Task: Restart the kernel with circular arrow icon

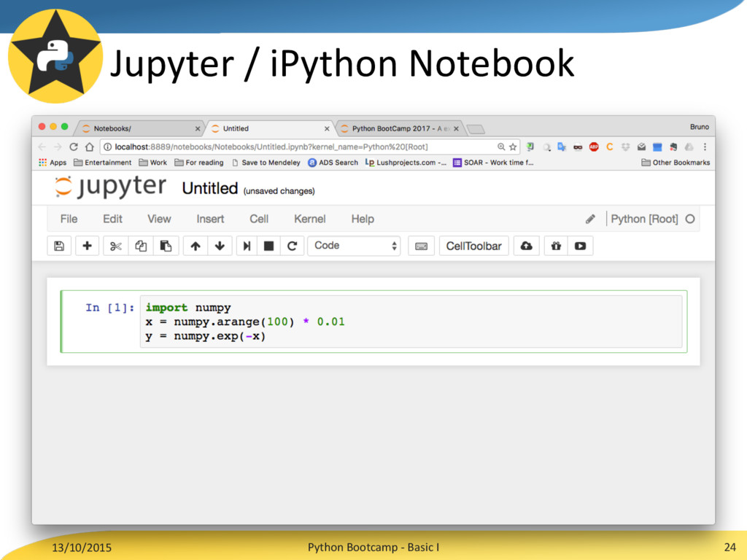Action: coord(292,246)
